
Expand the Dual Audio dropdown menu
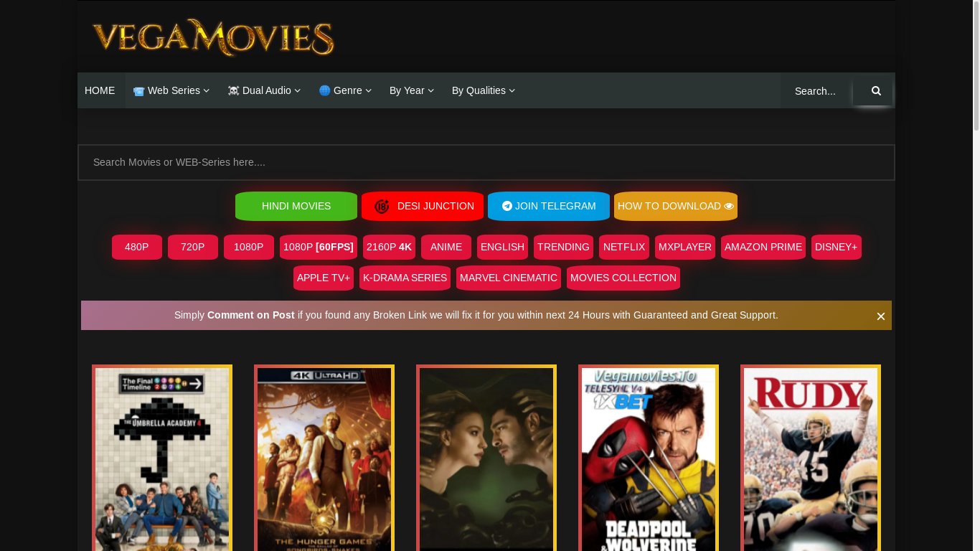(x=264, y=90)
